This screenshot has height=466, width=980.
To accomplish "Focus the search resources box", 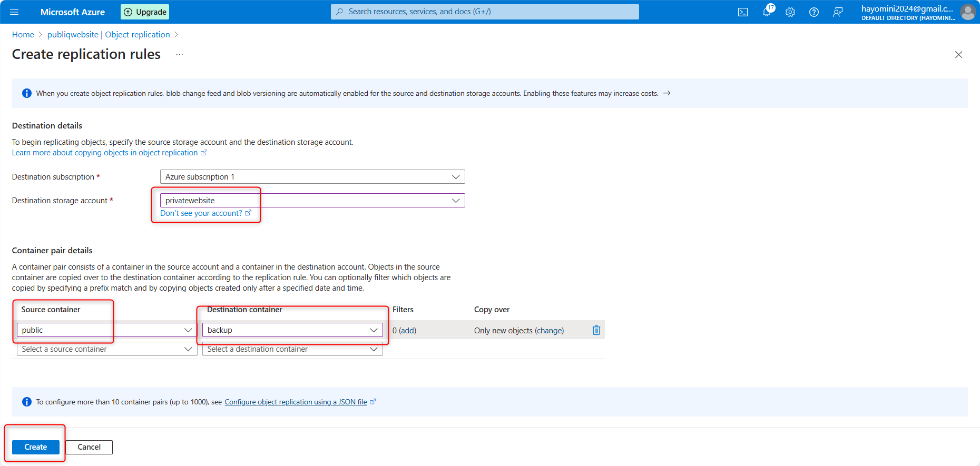I will (485, 12).
